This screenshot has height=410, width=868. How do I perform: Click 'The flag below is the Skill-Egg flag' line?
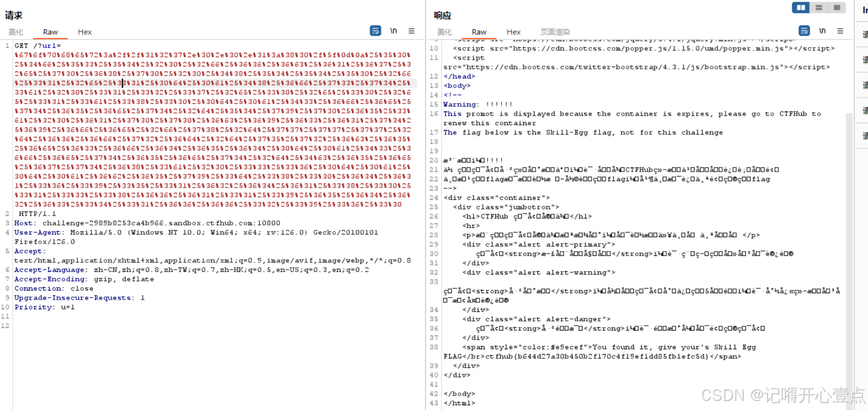coord(583,132)
